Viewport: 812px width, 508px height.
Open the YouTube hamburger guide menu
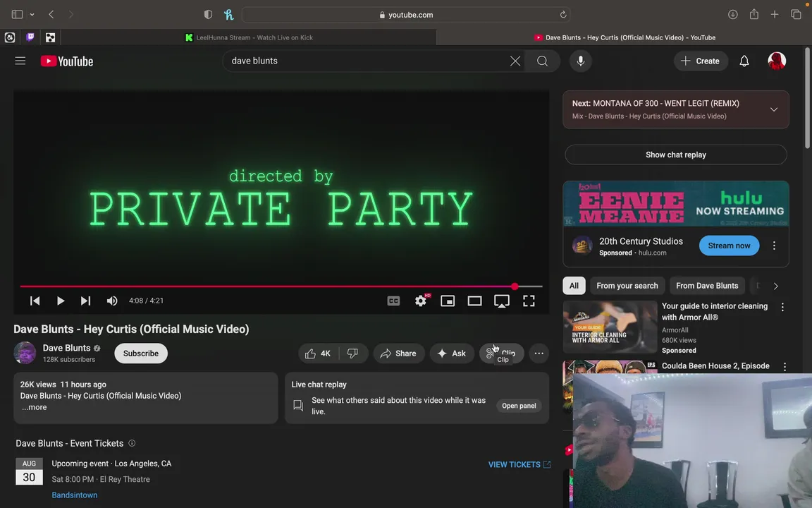(20, 61)
